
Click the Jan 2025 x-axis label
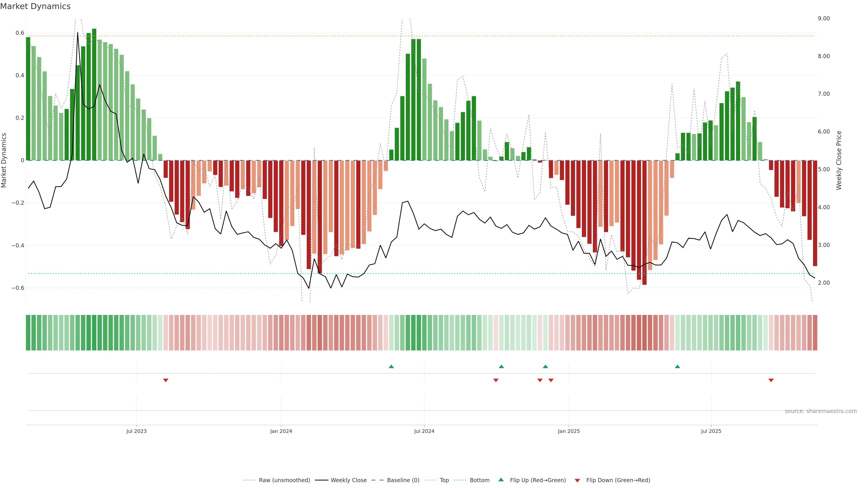(569, 431)
